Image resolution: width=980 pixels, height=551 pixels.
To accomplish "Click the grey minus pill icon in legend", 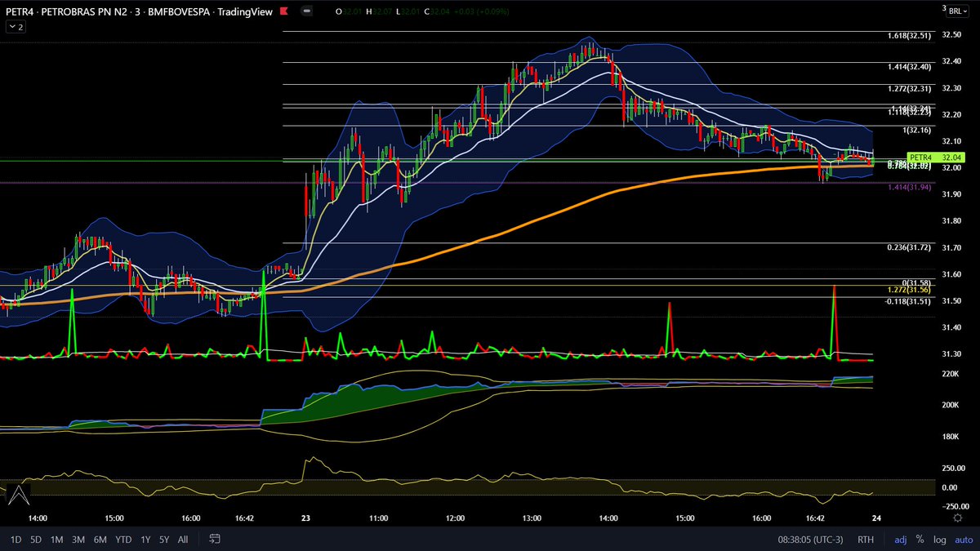I will pos(305,11).
